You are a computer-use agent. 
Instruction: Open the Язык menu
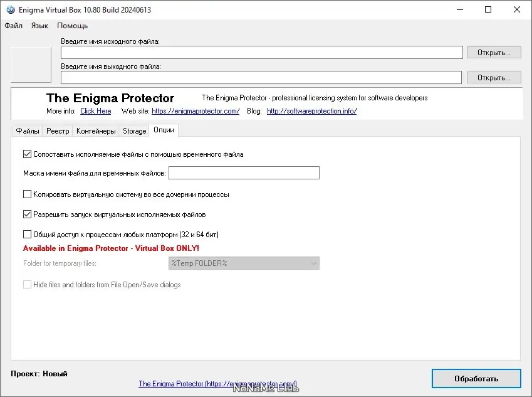pyautogui.click(x=39, y=26)
